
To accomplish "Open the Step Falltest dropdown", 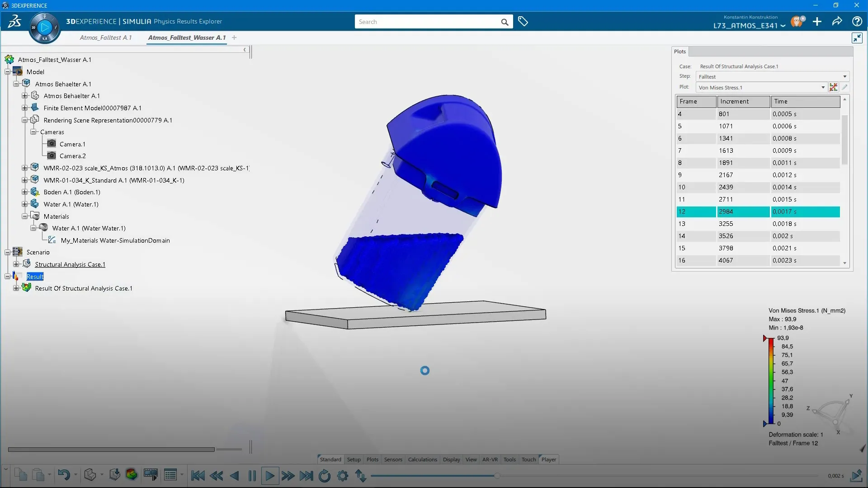I will click(844, 76).
